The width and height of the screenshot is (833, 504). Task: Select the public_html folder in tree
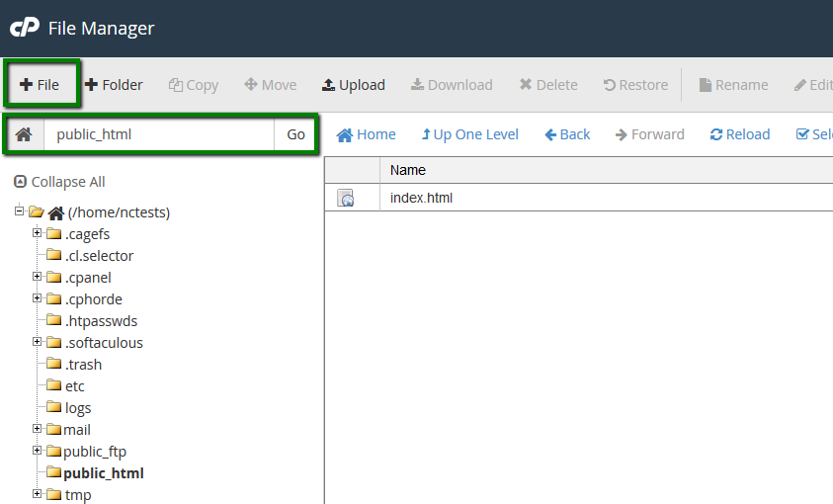(103, 473)
